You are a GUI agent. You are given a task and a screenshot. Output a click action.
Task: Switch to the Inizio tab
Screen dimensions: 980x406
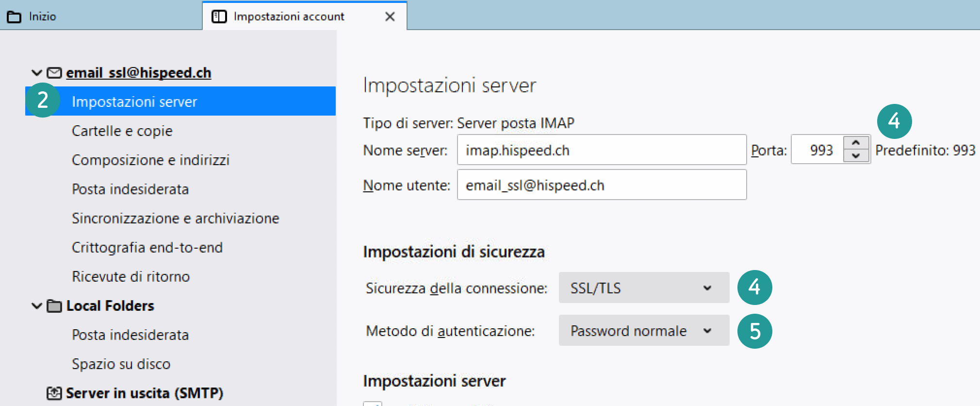(101, 16)
